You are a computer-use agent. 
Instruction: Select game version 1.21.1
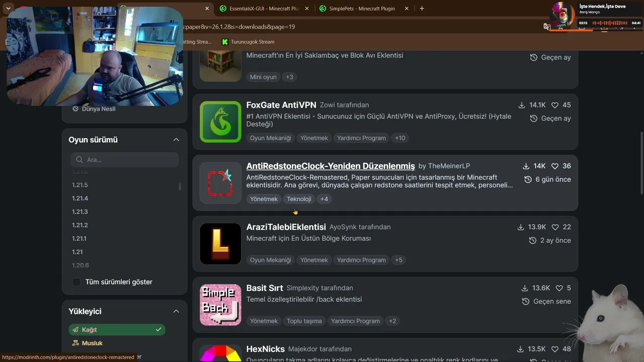pyautogui.click(x=80, y=238)
